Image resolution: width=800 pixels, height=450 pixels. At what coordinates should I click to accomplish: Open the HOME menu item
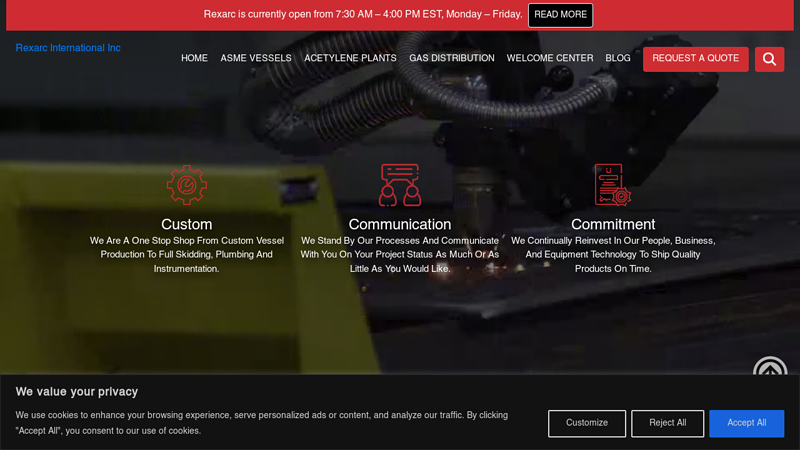pyautogui.click(x=194, y=58)
